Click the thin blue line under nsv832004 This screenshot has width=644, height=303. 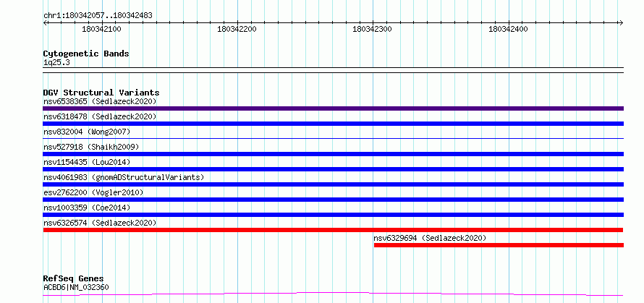tap(333, 139)
